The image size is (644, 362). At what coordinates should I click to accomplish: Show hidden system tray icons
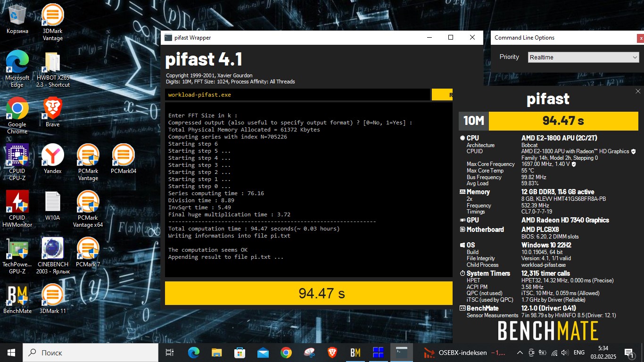(520, 352)
